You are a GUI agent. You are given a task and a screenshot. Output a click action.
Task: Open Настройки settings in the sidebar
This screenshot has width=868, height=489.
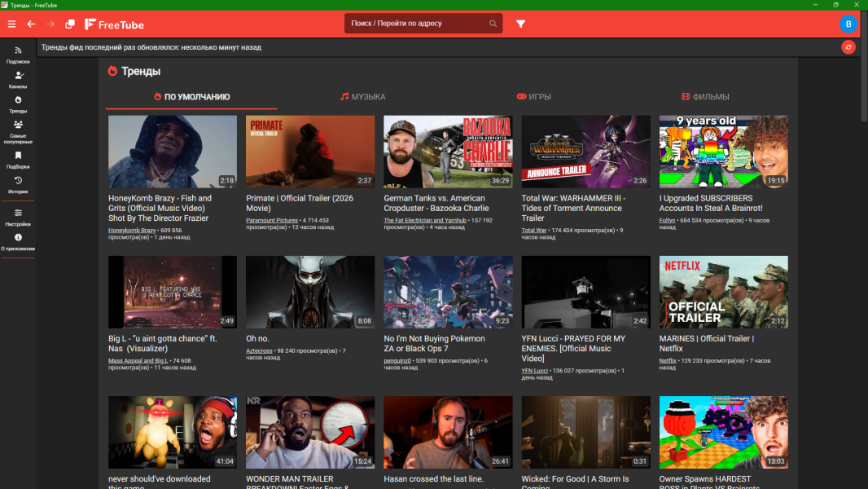[x=18, y=217]
